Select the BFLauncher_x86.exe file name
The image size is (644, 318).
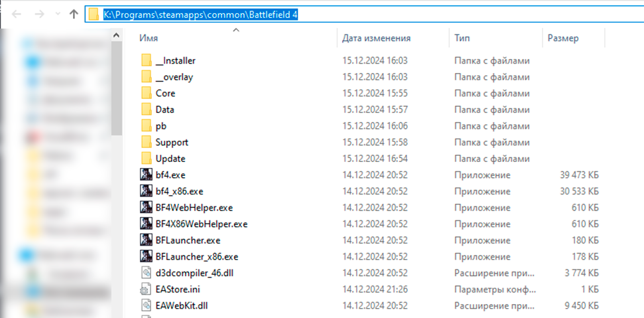[x=197, y=257]
